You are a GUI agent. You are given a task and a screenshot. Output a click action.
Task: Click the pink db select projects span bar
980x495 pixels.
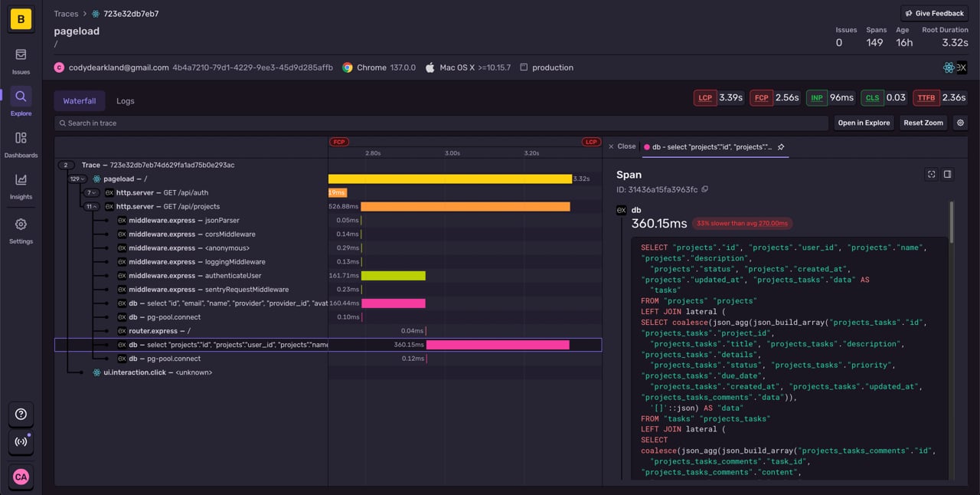tap(498, 345)
